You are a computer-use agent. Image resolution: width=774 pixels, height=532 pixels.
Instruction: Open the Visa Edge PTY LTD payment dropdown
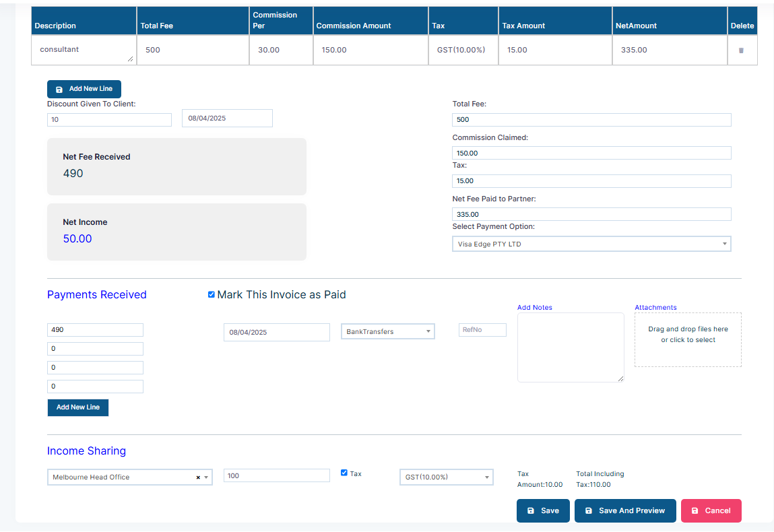[x=591, y=244]
